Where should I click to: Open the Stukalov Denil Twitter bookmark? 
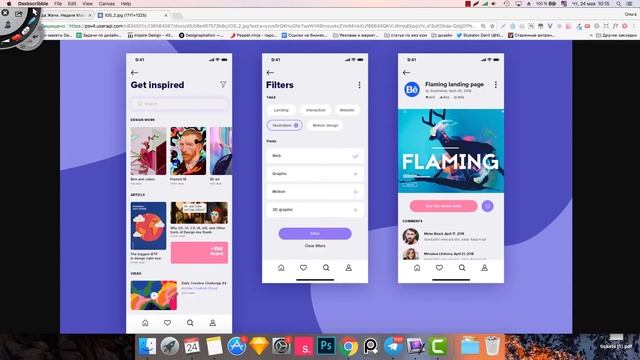[480, 36]
